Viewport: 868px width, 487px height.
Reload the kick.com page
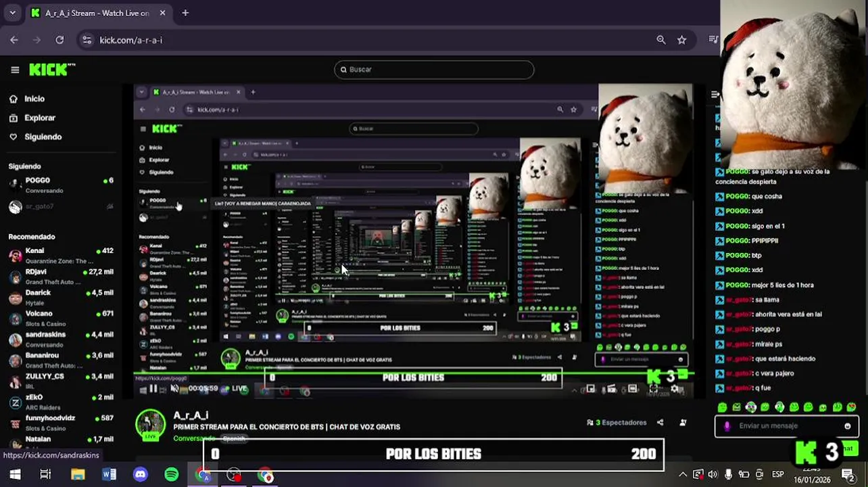tap(59, 40)
